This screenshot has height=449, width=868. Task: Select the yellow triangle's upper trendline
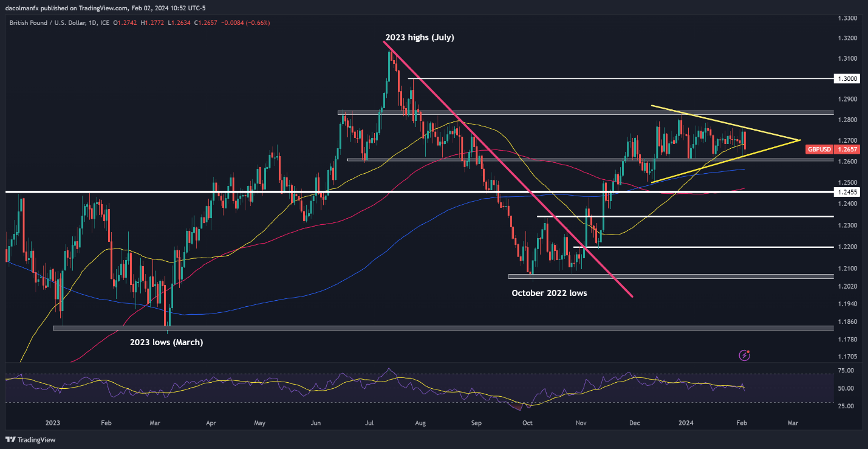click(725, 123)
